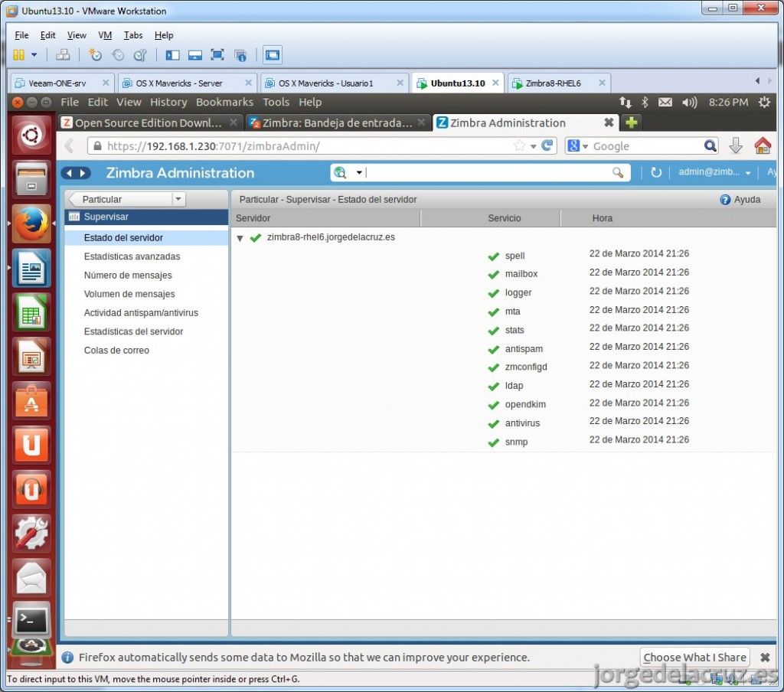
Task: Click the Ubuntu volume indicator
Action: pos(690,103)
